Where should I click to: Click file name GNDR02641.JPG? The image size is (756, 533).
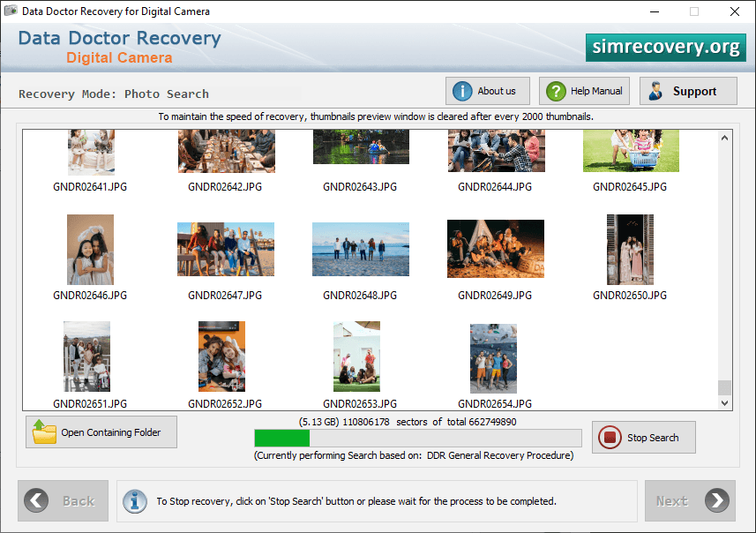[x=90, y=187]
